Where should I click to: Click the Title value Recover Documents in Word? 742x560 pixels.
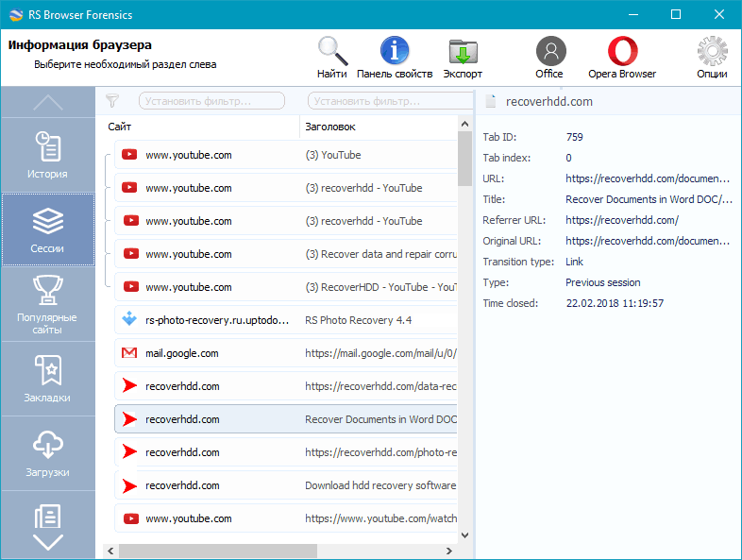649,199
